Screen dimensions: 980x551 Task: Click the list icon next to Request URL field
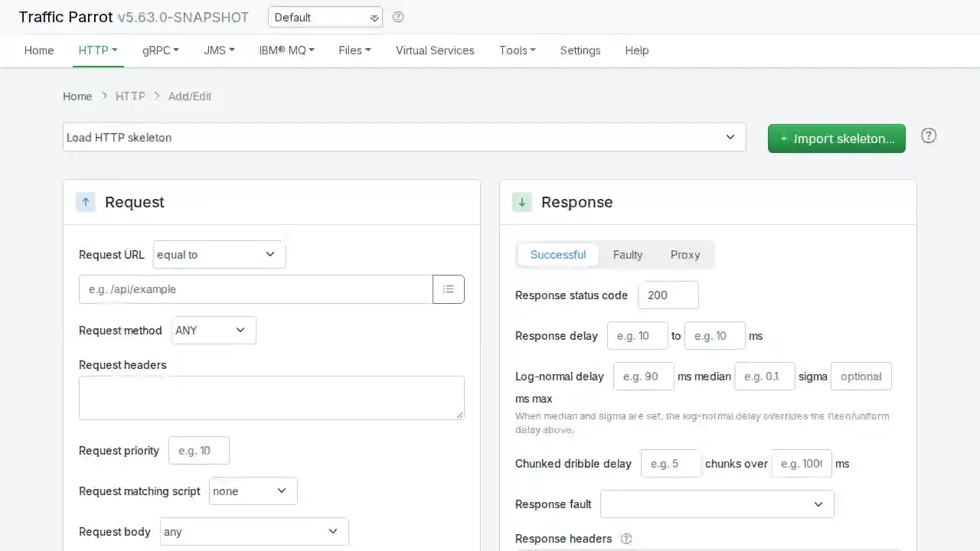coord(449,289)
